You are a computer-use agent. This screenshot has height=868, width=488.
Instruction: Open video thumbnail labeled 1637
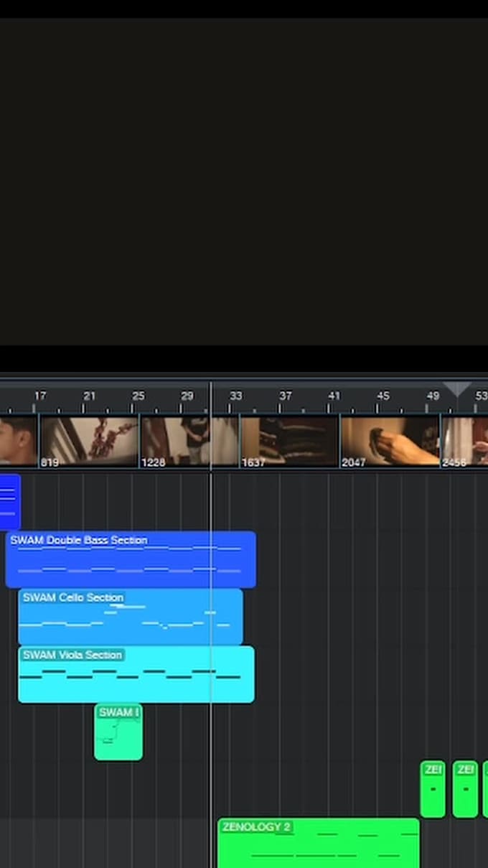coord(289,442)
